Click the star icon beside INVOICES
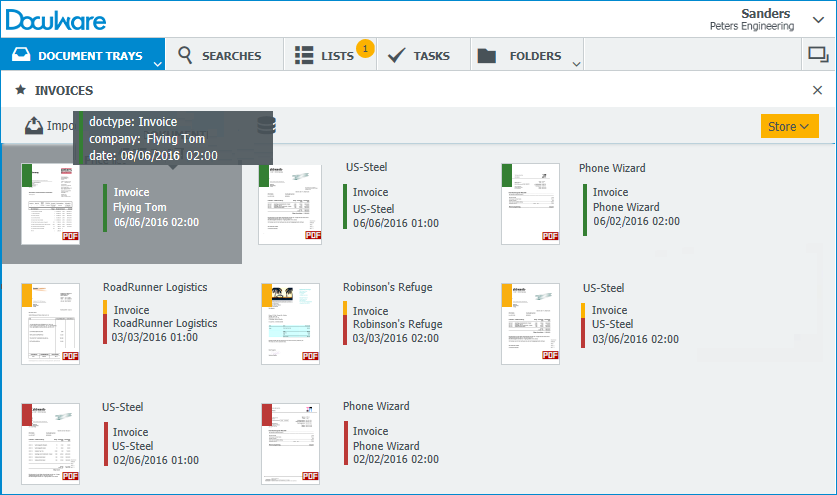Screen dimensions: 837x495 pos(20,90)
